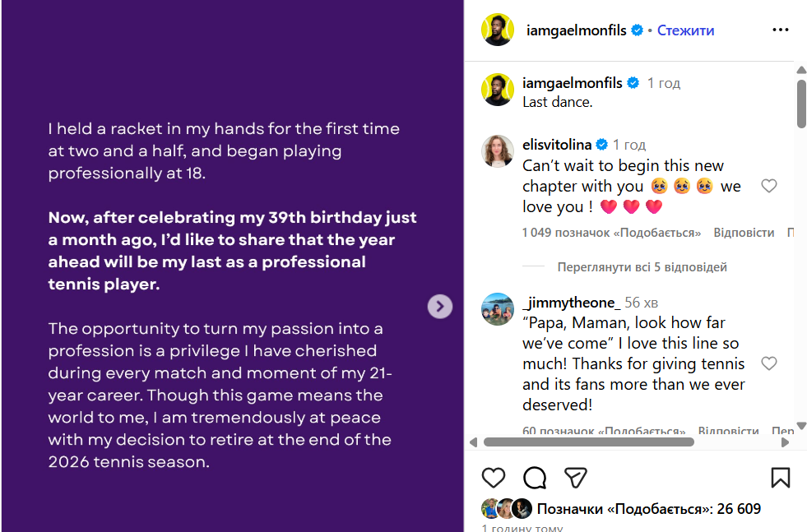
Task: Like _jimmytheone_'s comment
Action: click(768, 363)
